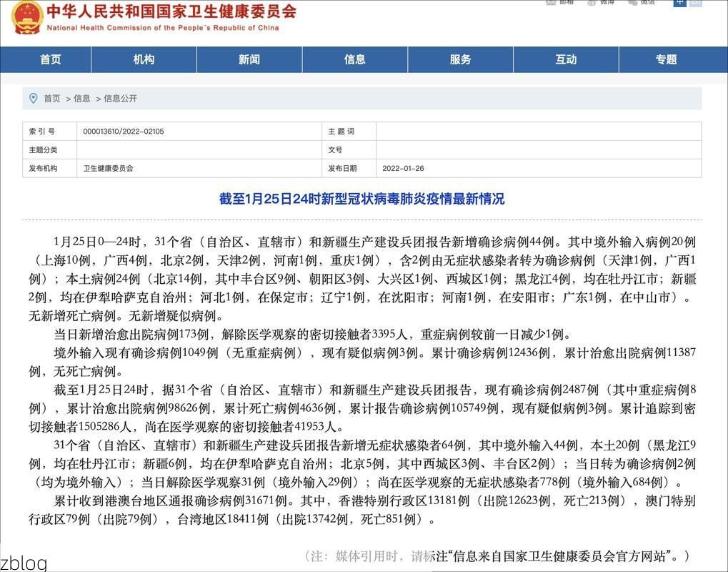Open the 服务 navigation menu

(460, 60)
